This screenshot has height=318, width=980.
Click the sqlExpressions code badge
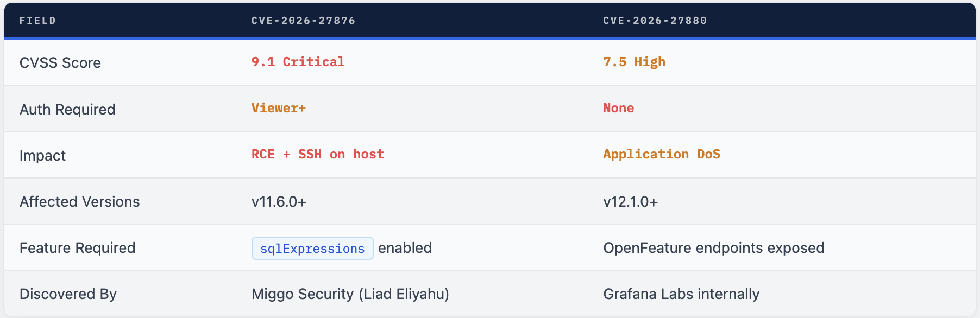point(312,249)
